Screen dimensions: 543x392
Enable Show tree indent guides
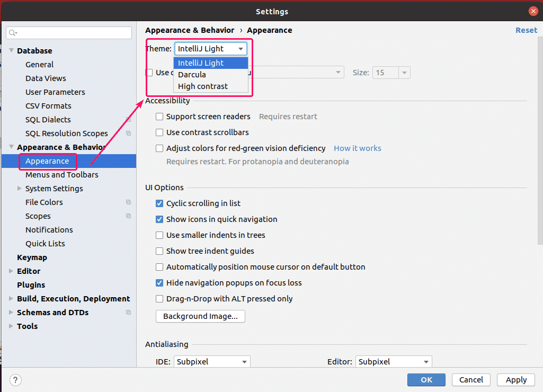[159, 251]
